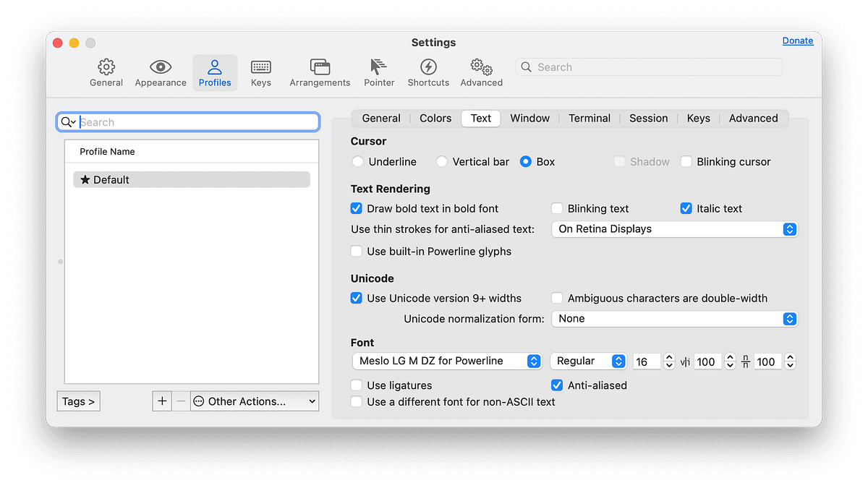Image resolution: width=868 pixels, height=488 pixels.
Task: Open the font family dropdown
Action: 446,361
